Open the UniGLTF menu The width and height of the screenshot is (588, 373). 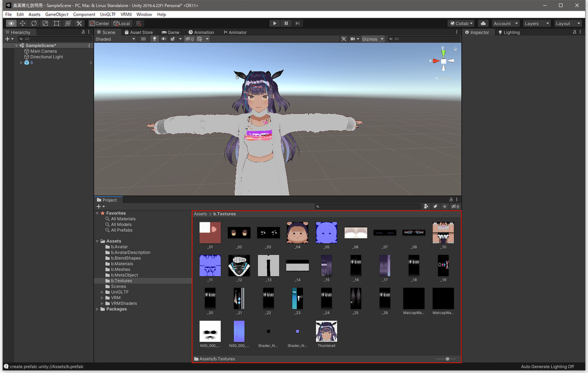coord(108,14)
